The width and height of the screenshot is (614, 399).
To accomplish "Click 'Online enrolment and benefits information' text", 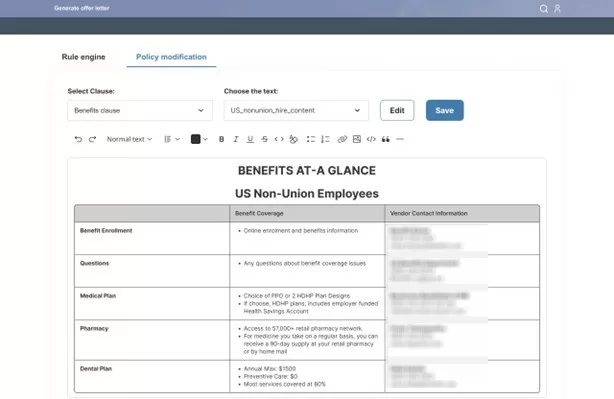I will coord(301,231).
